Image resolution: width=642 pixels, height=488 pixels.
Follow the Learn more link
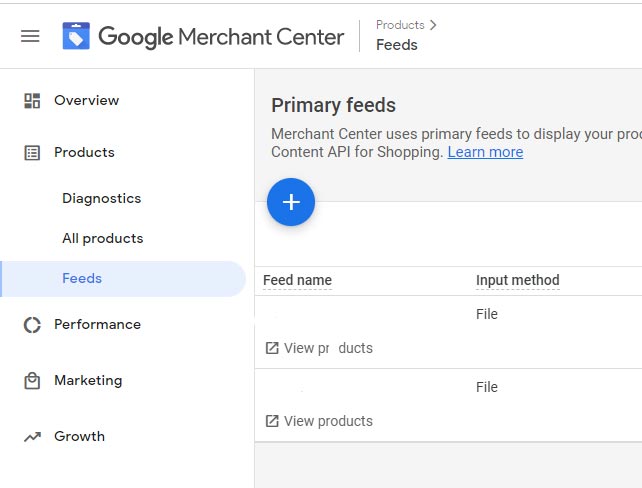pyautogui.click(x=485, y=152)
